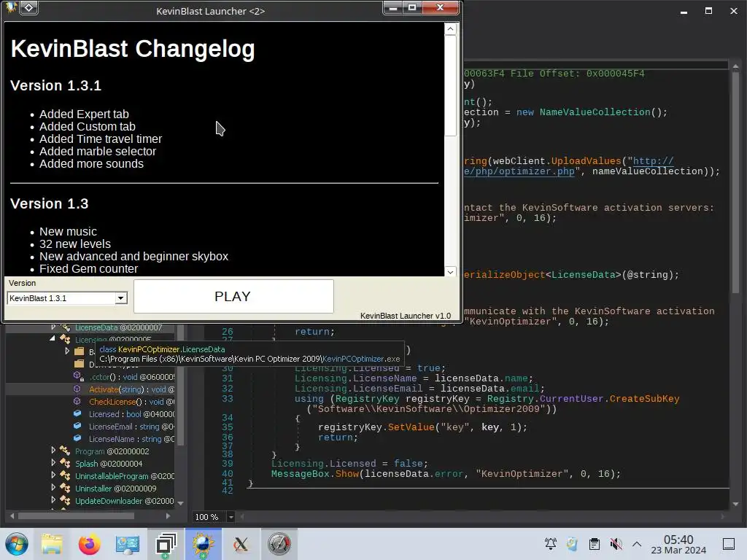
Task: Expand the Splash @02000004 node
Action: (53, 462)
